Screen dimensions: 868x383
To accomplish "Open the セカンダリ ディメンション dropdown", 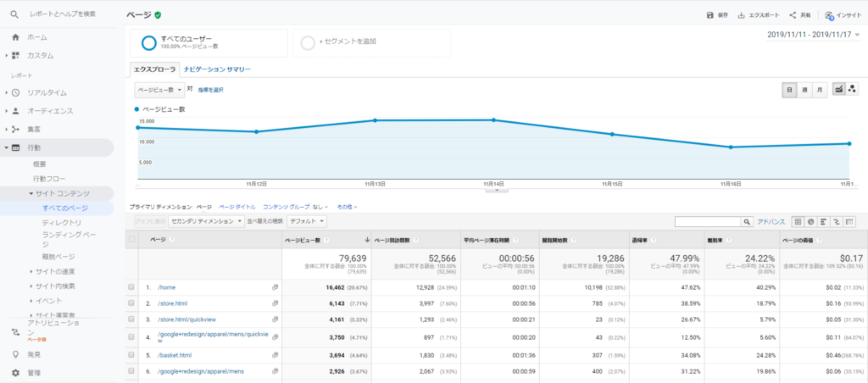I will pos(207,221).
